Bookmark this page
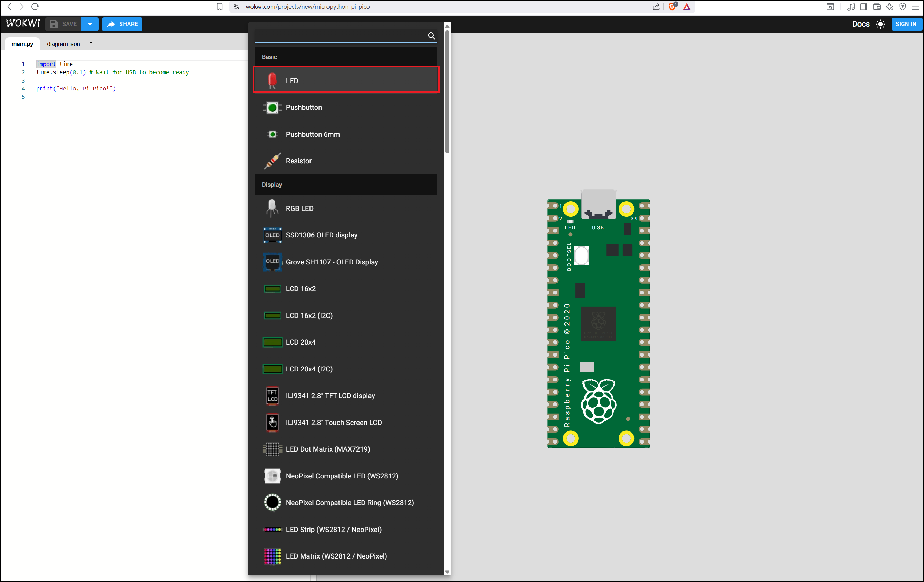Screen dimensions: 924x582 pyautogui.click(x=219, y=7)
